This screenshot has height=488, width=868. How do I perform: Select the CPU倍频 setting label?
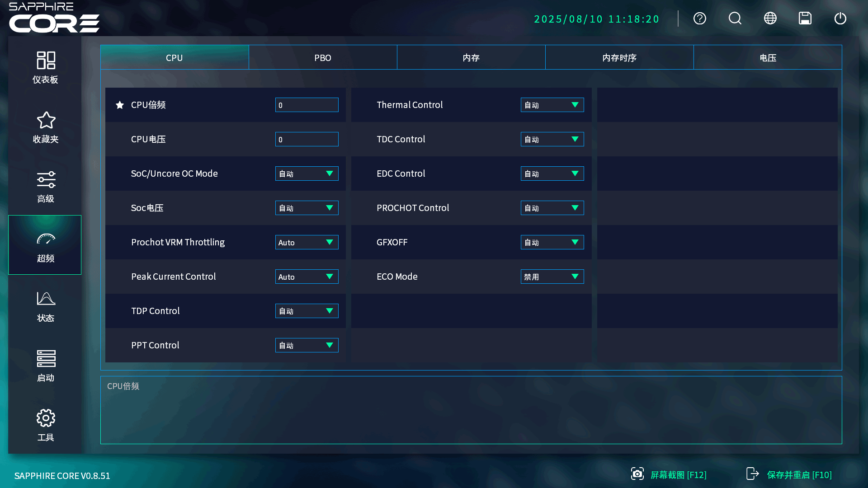pyautogui.click(x=148, y=105)
